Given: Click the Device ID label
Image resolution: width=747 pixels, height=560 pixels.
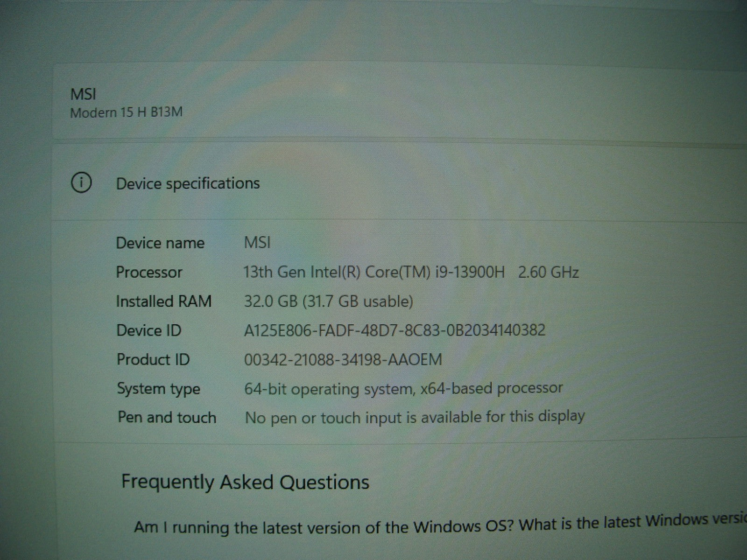Looking at the screenshot, I should (x=148, y=330).
